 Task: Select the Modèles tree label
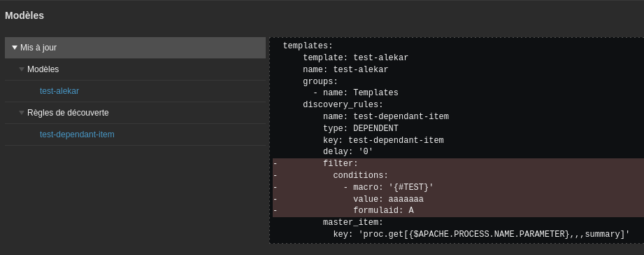[x=43, y=69]
